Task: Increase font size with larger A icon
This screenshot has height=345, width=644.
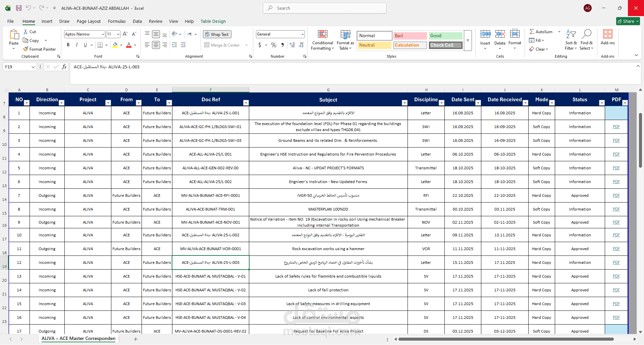Action: click(125, 34)
